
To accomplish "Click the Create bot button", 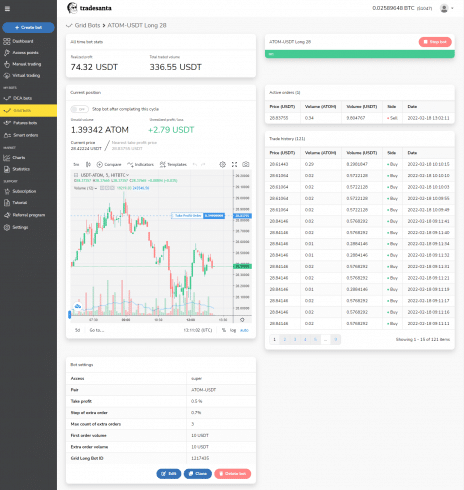I will click(x=28, y=27).
